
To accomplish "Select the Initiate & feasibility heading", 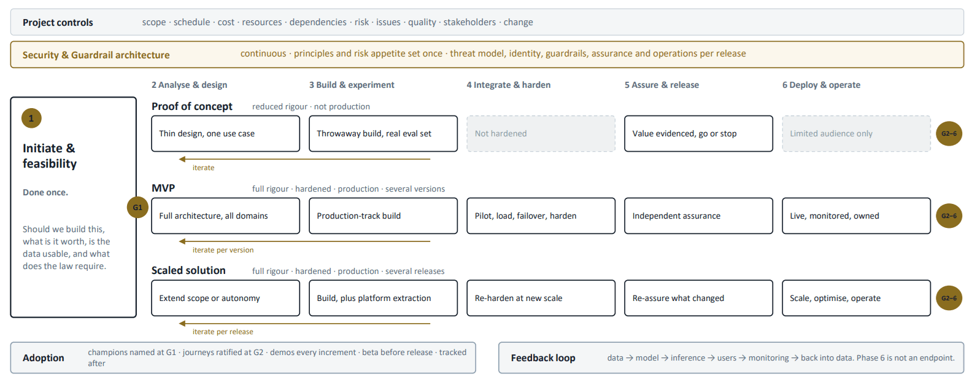I will [x=50, y=156].
